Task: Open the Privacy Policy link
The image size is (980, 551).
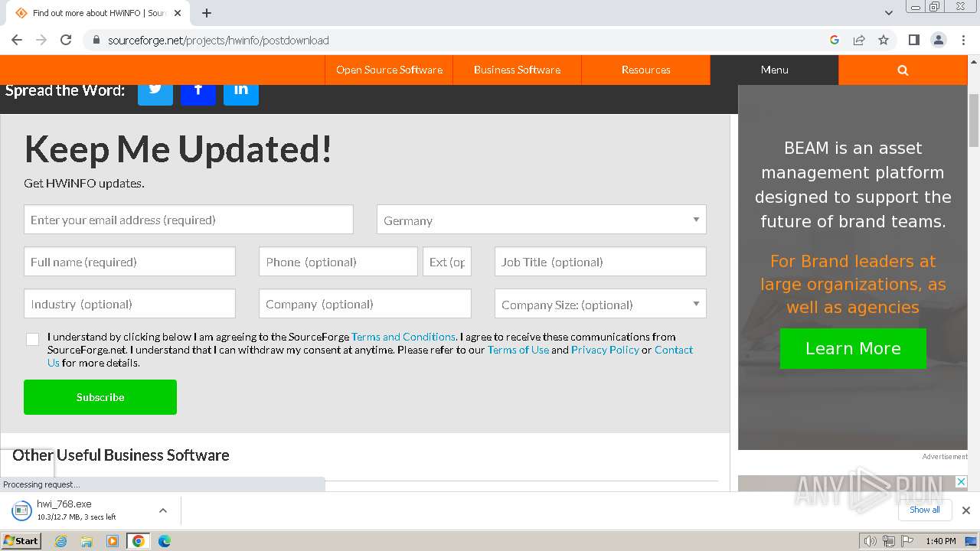Action: [605, 350]
